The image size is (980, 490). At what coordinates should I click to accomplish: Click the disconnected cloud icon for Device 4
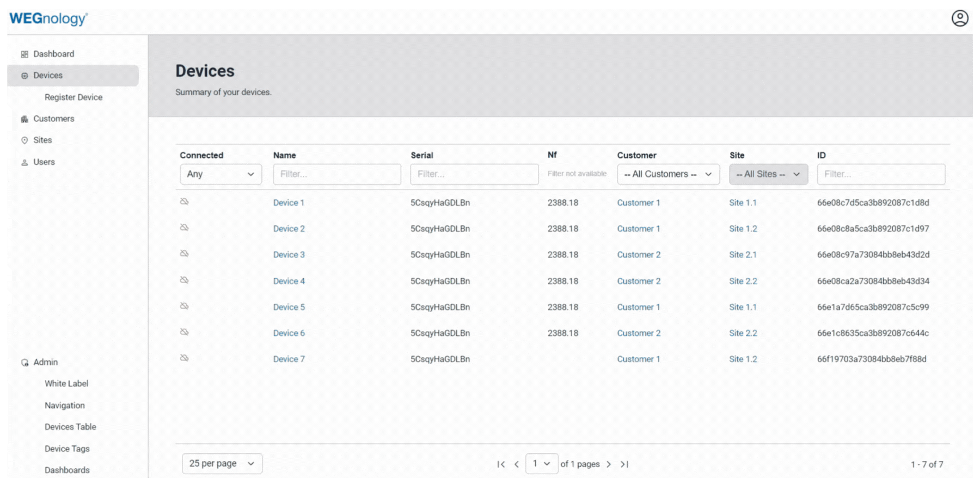pos(185,280)
